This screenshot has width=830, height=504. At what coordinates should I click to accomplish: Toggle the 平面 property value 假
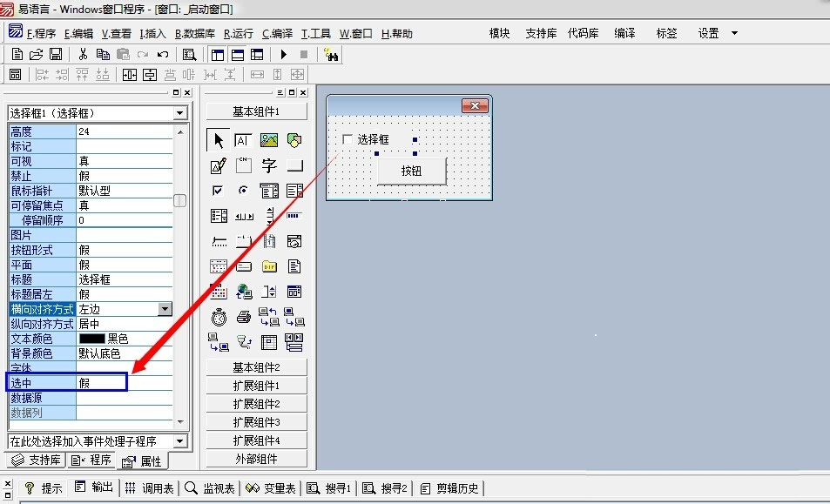[x=125, y=265]
